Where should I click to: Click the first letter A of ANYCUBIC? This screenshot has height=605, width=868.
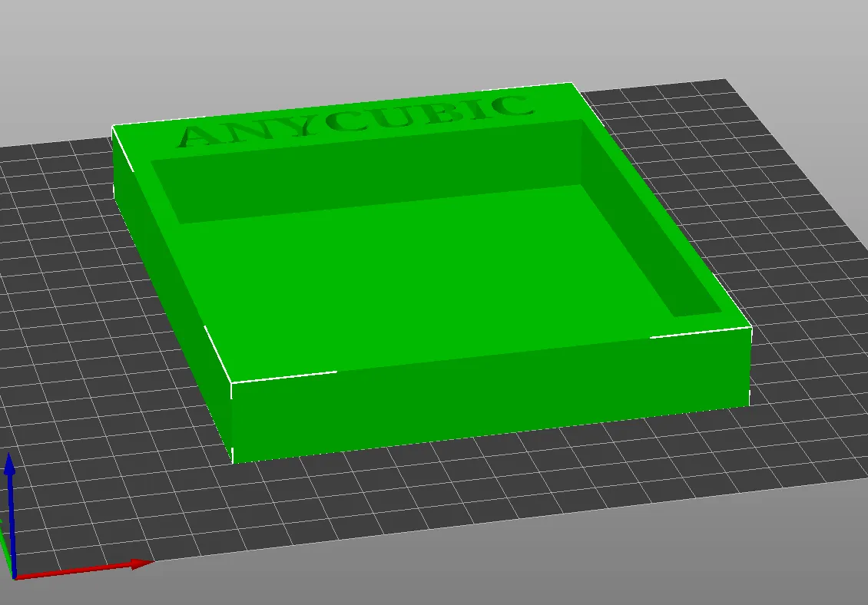(x=200, y=135)
